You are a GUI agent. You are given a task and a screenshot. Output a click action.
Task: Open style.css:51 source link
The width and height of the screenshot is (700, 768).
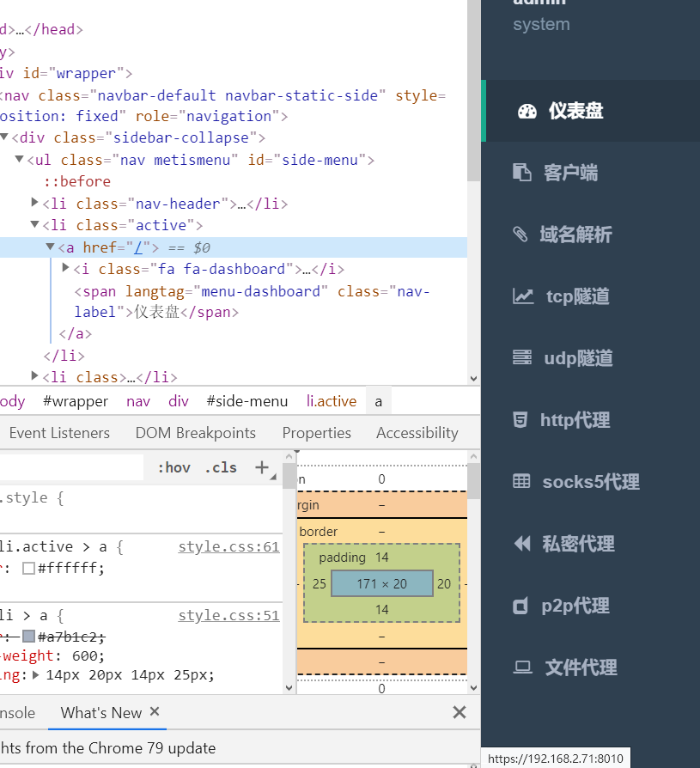[x=228, y=615]
